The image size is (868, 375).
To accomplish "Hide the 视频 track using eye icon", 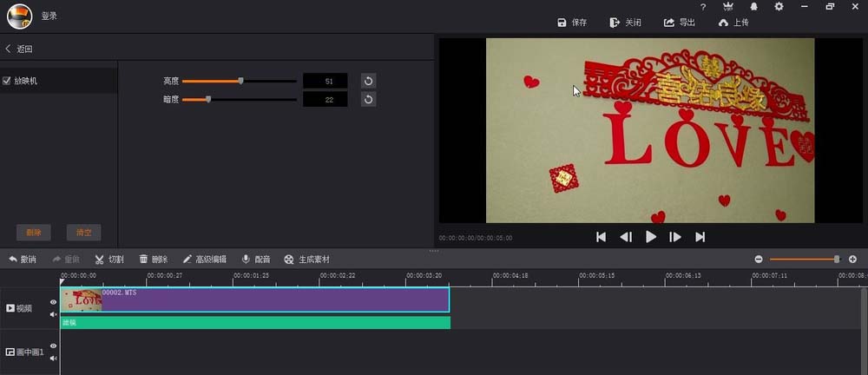I will 53,302.
